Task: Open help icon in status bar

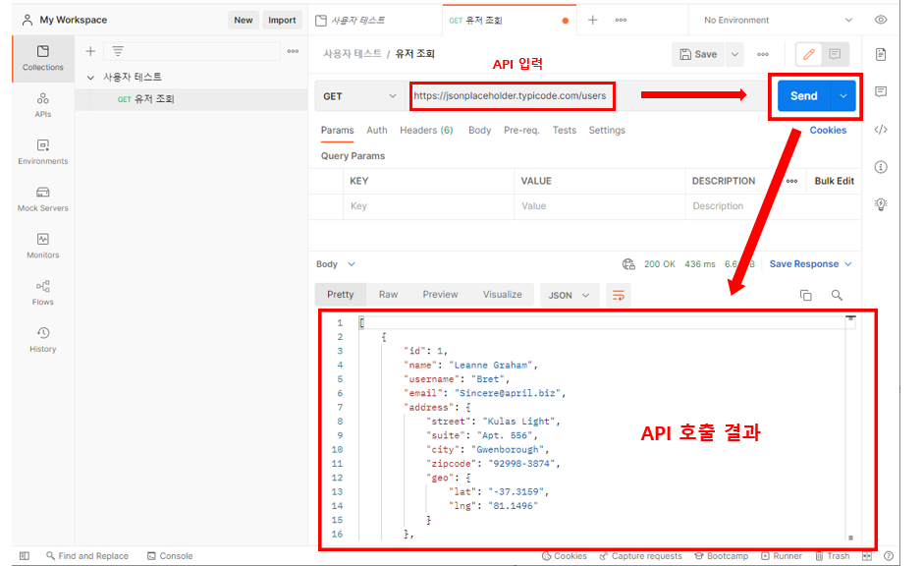Action: (x=889, y=556)
